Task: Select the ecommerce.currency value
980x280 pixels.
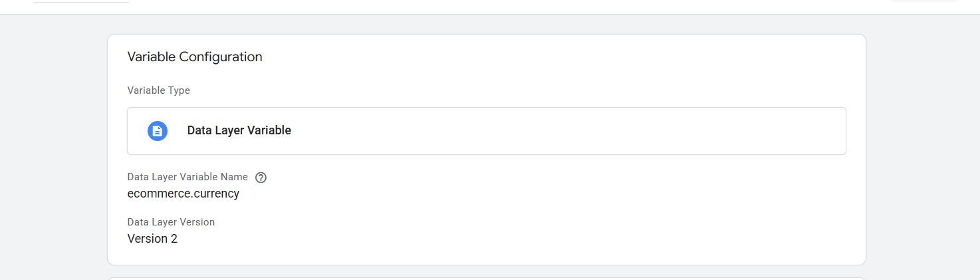Action: click(183, 194)
